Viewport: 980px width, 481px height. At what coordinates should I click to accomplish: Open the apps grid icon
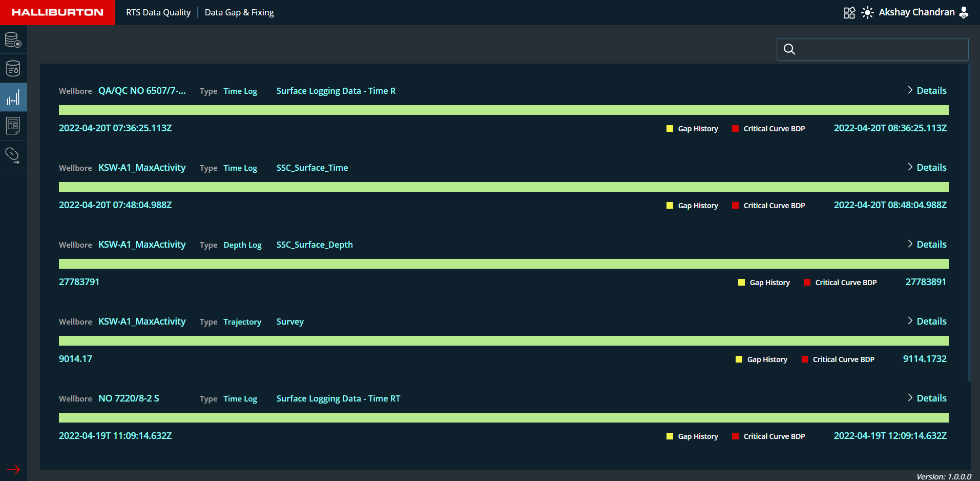tap(849, 13)
